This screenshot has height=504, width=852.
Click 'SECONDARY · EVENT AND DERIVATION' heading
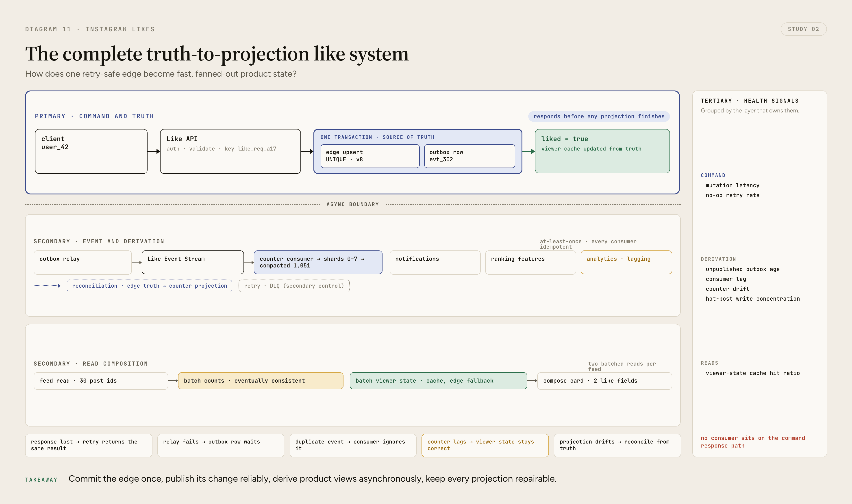99,241
